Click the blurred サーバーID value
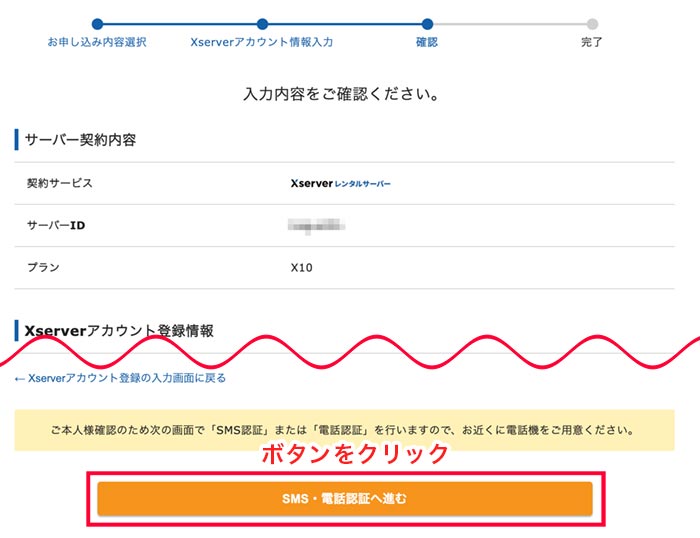 tap(316, 226)
